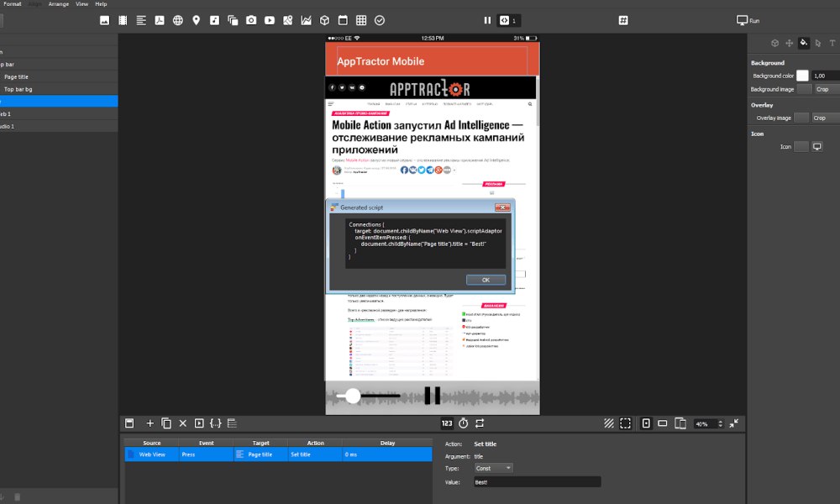
Task: Insert an image element from toolbar
Action: point(104,20)
